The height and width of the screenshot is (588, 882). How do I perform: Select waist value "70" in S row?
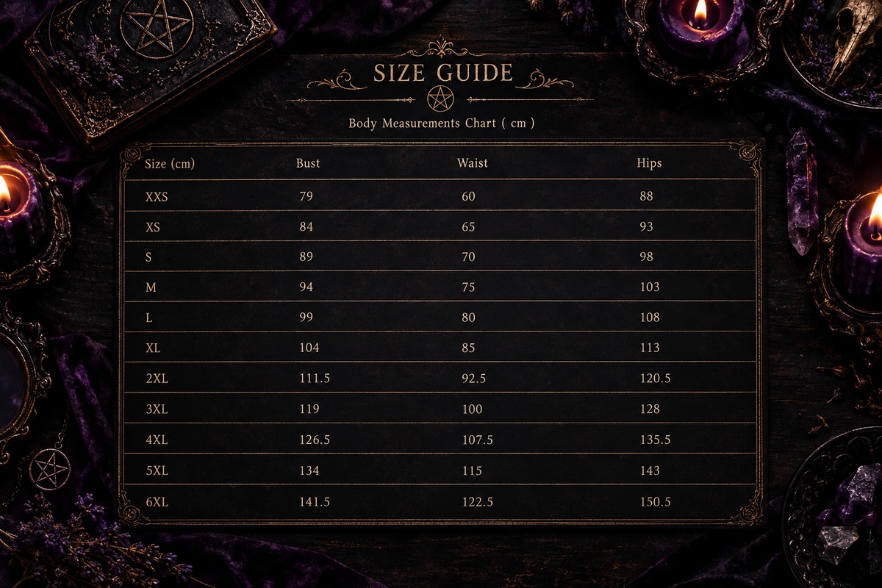(468, 257)
